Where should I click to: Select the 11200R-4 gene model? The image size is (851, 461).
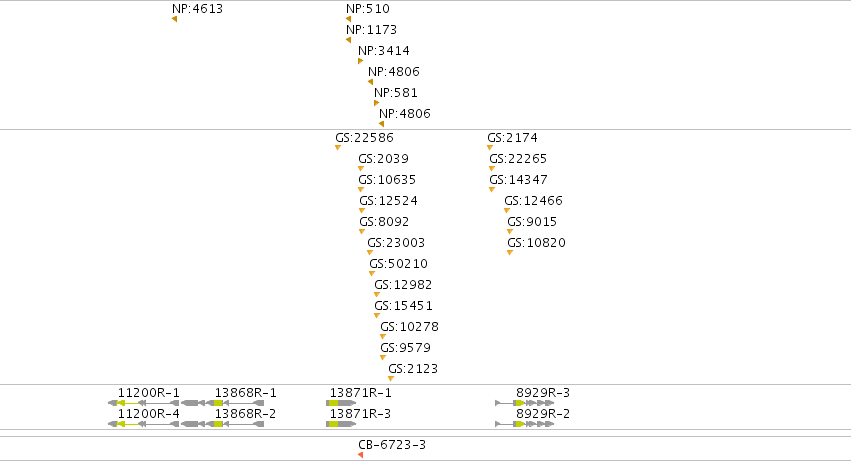144,424
